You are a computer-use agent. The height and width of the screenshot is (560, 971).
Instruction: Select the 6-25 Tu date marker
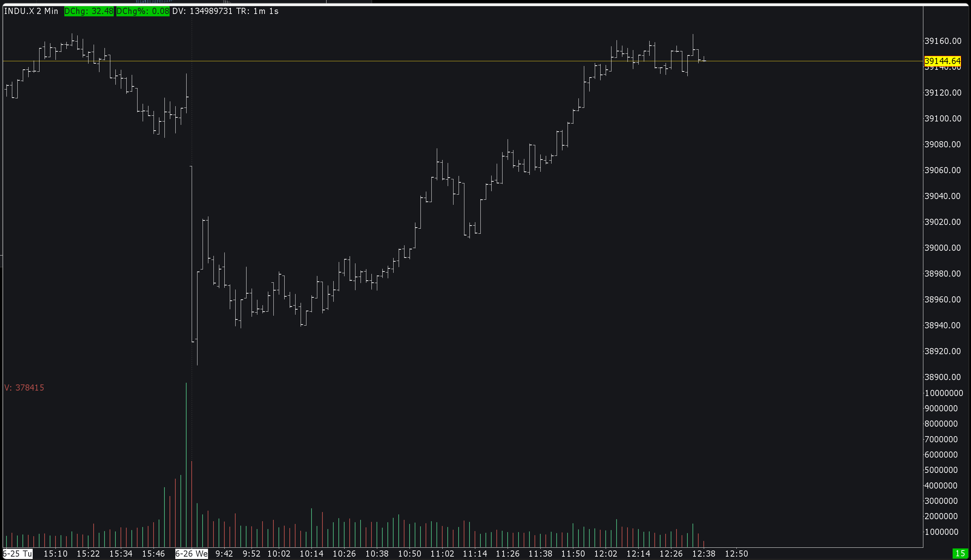[17, 554]
